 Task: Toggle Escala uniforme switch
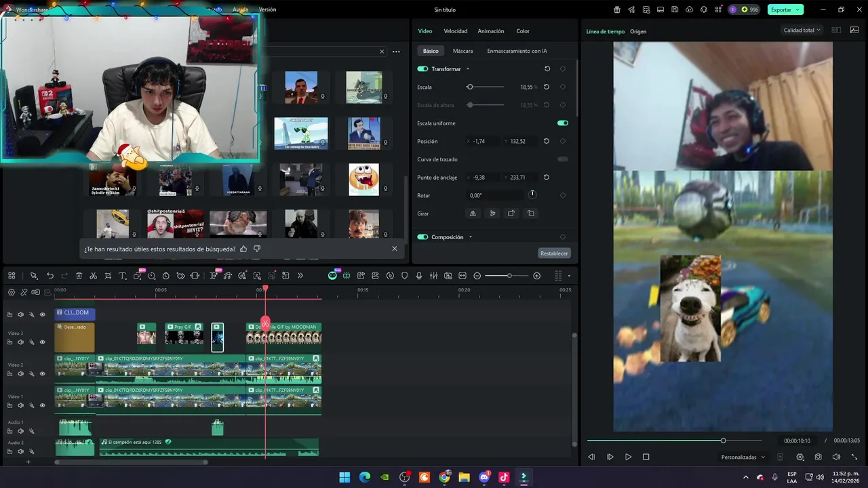(563, 123)
